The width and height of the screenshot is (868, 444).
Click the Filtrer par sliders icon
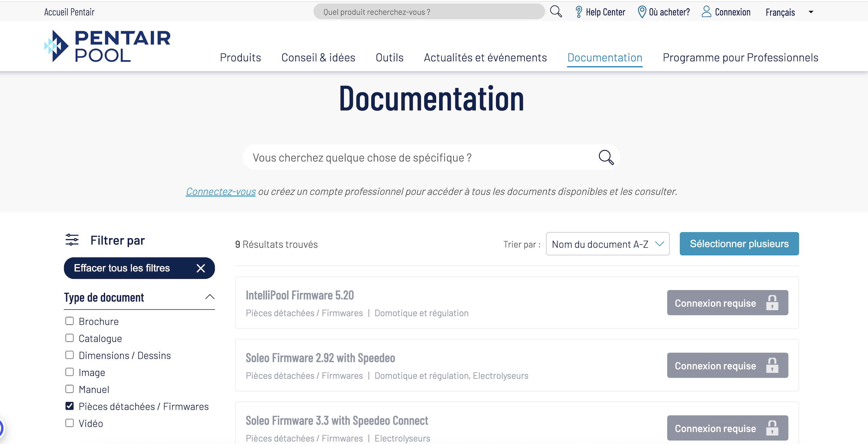coord(72,240)
